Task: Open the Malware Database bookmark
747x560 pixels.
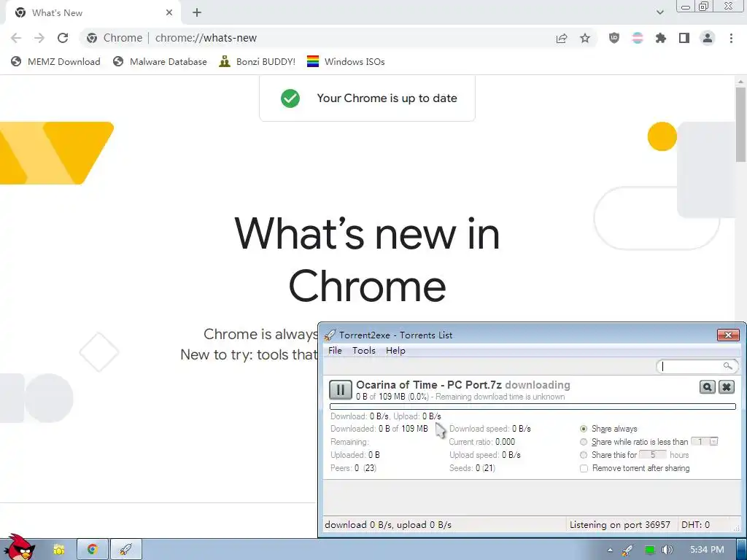Action: 160,61
